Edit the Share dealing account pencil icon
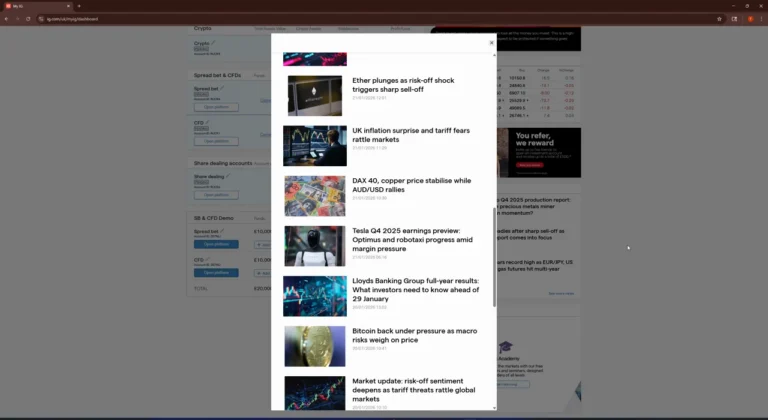Viewport: 768px width, 420px height. point(228,176)
